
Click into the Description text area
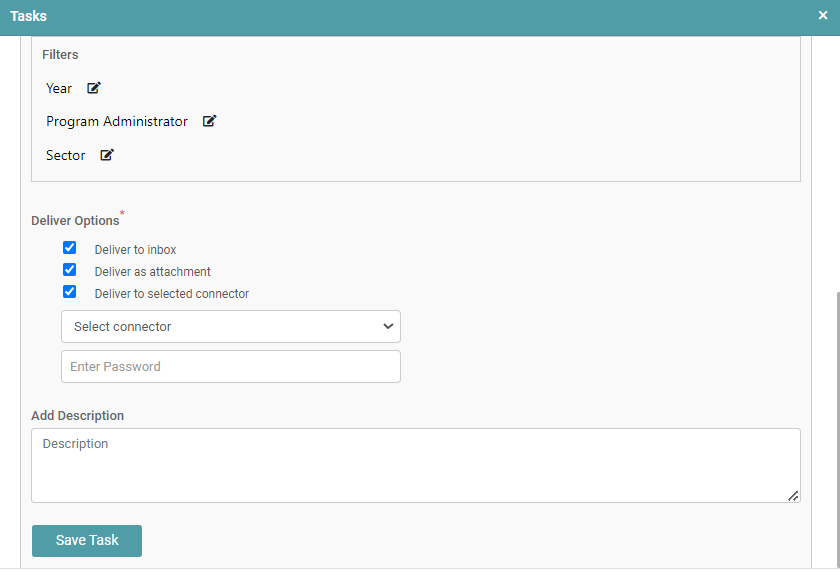415,465
